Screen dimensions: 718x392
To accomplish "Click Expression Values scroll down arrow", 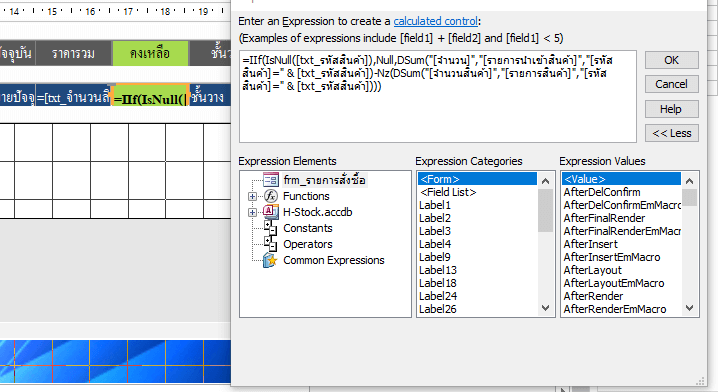I will (x=690, y=308).
